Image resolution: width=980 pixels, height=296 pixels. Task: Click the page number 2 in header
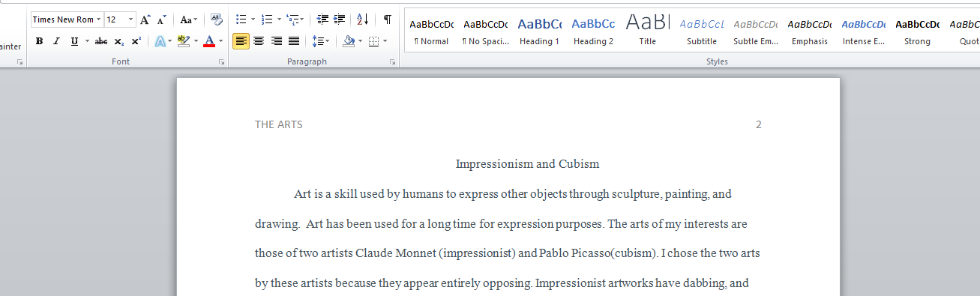[759, 124]
